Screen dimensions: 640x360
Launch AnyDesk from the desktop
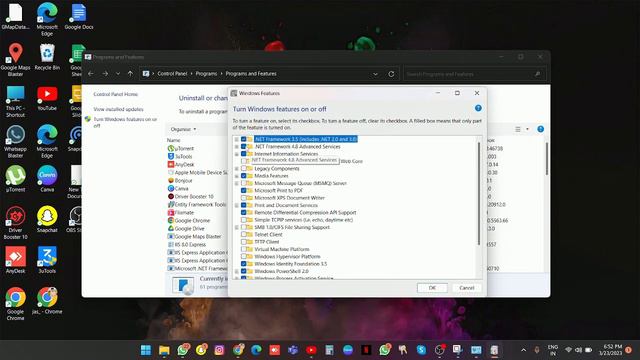[16, 260]
